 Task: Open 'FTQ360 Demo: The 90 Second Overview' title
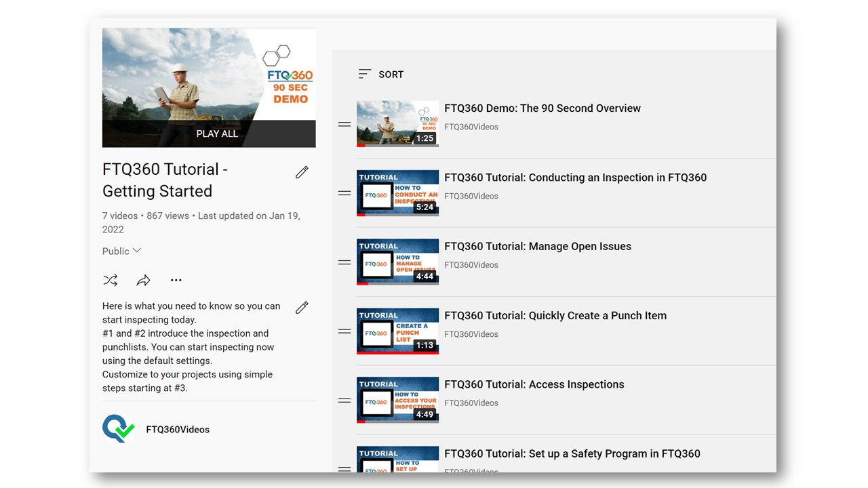(x=542, y=108)
